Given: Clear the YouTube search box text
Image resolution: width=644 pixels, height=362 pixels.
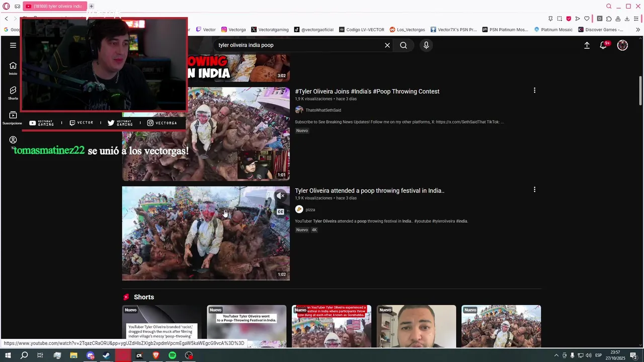Looking at the screenshot, I should coord(387,45).
